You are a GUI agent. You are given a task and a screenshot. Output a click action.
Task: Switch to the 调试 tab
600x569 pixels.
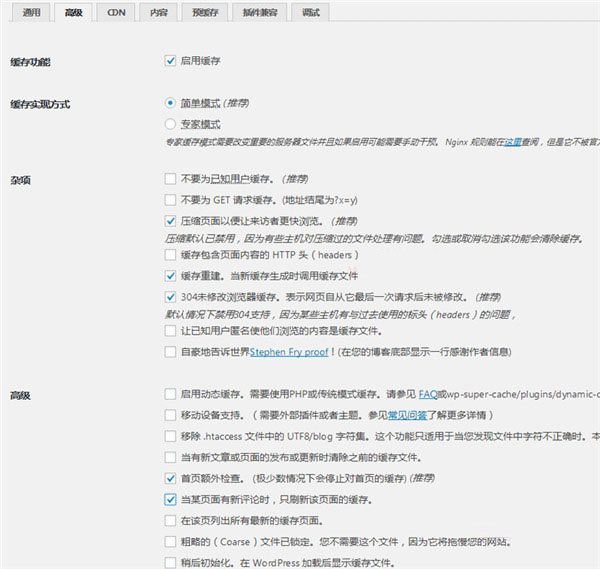pos(311,13)
